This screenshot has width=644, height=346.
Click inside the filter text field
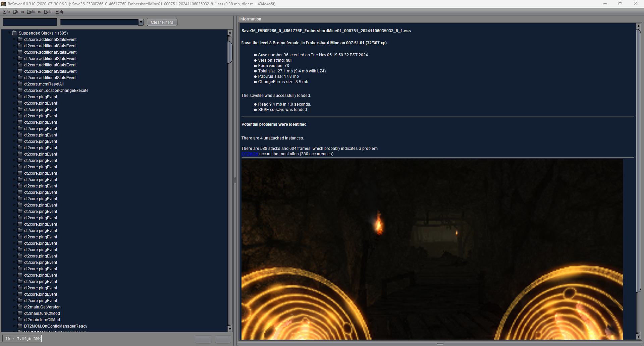click(29, 22)
